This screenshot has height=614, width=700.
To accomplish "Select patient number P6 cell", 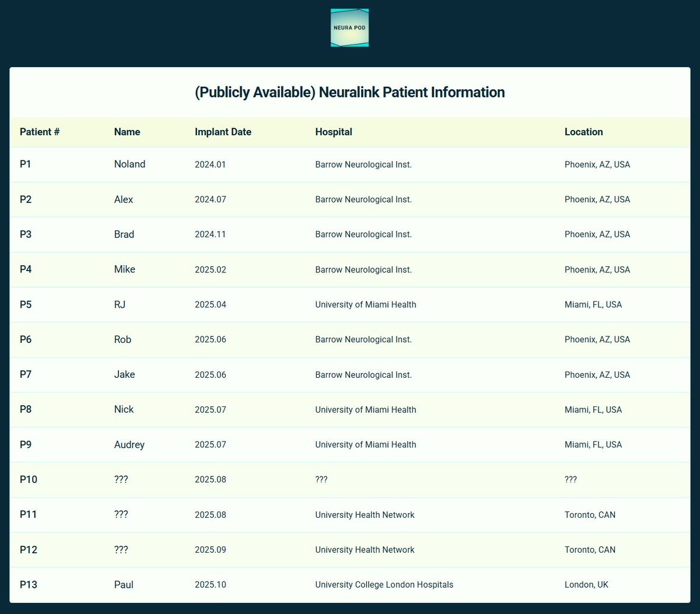I will [26, 339].
